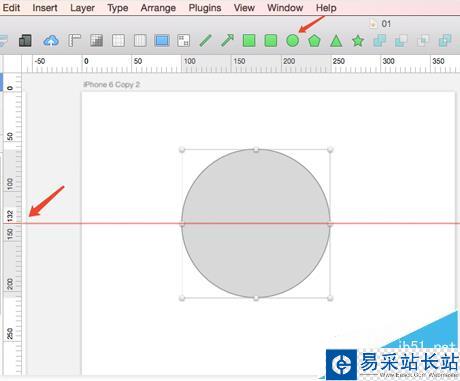Apply the Difference boolean operation
The height and width of the screenshot is (381, 460).
445,41
